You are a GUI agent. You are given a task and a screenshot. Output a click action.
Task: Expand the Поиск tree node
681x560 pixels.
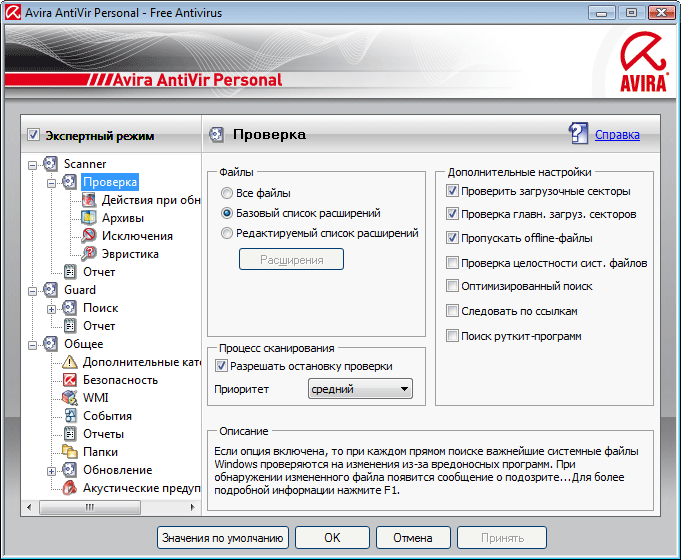tap(52, 309)
